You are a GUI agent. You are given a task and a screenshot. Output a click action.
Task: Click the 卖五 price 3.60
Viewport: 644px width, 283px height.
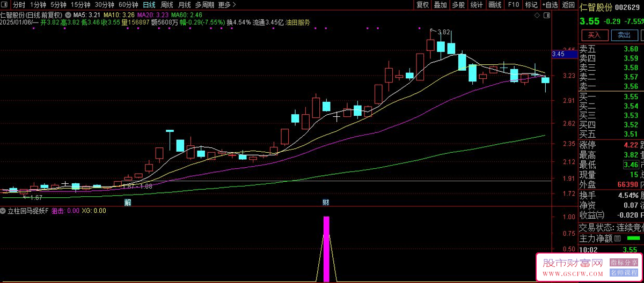(631, 49)
